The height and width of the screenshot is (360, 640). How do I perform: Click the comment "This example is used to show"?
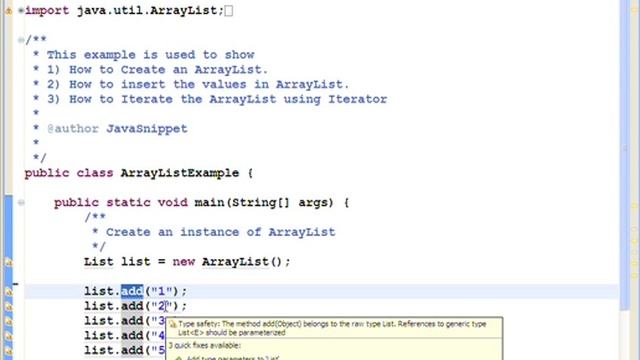pyautogui.click(x=150, y=55)
